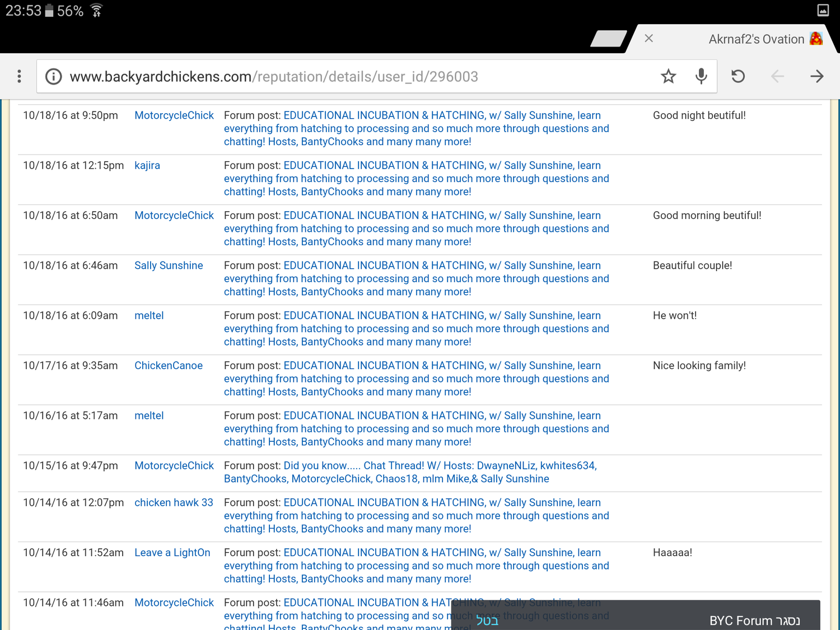Image resolution: width=840 pixels, height=630 pixels.
Task: Tap the Hebrew cancel button in the popup
Action: 487,620
